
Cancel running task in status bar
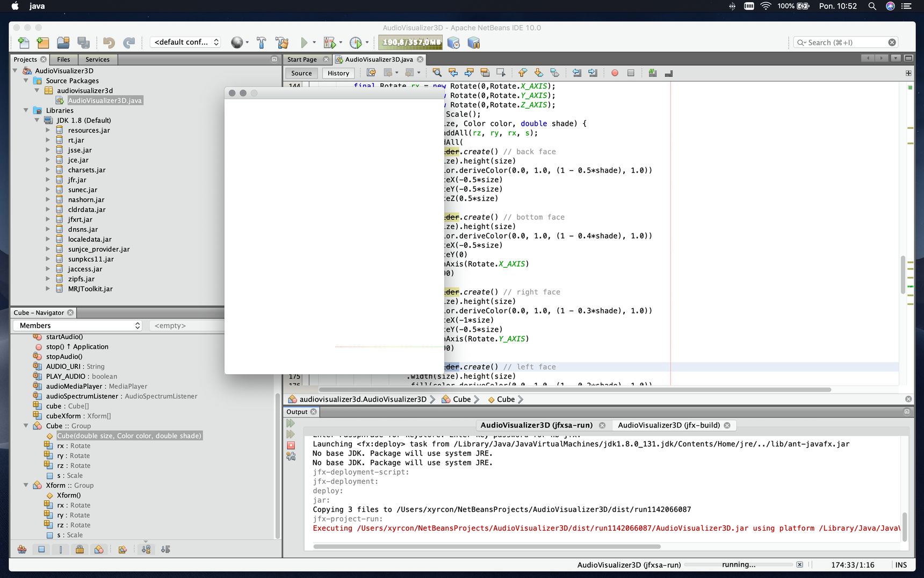[x=799, y=565]
